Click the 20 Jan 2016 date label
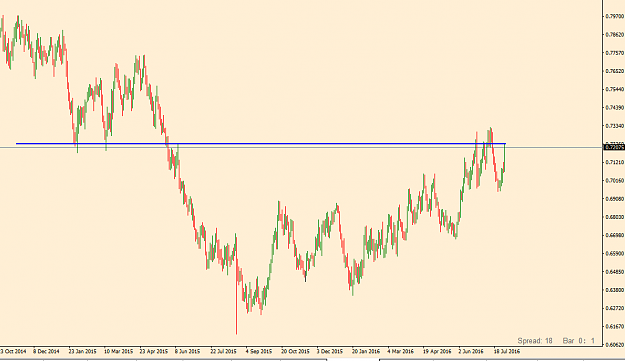This screenshot has width=625, height=361. pos(366,351)
